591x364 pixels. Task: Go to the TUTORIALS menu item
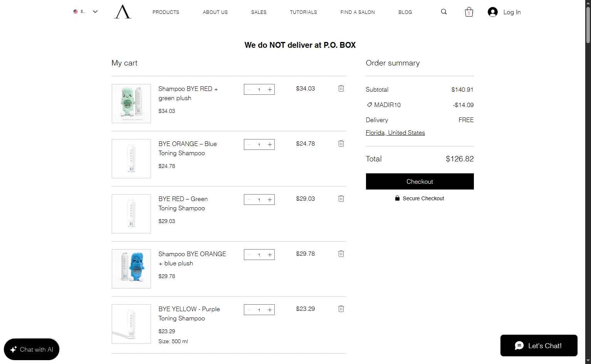pos(303,12)
